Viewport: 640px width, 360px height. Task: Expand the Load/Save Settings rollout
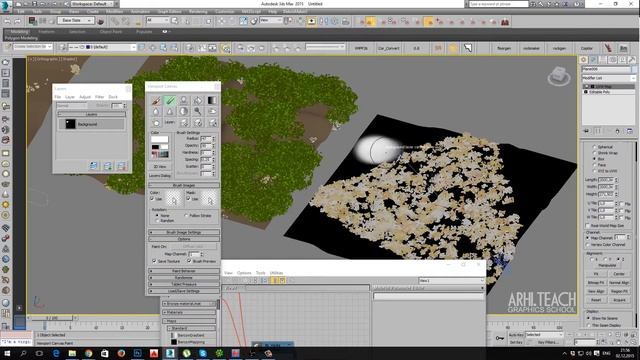[x=184, y=291]
